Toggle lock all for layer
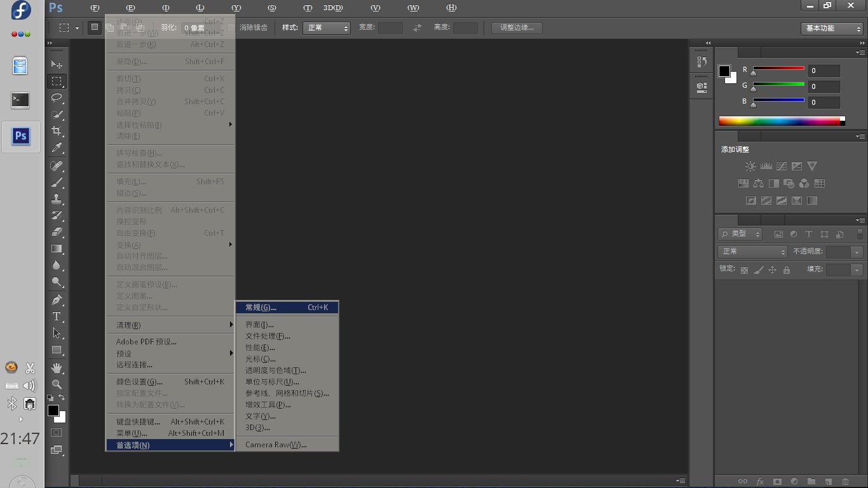This screenshot has width=868, height=488. (787, 270)
